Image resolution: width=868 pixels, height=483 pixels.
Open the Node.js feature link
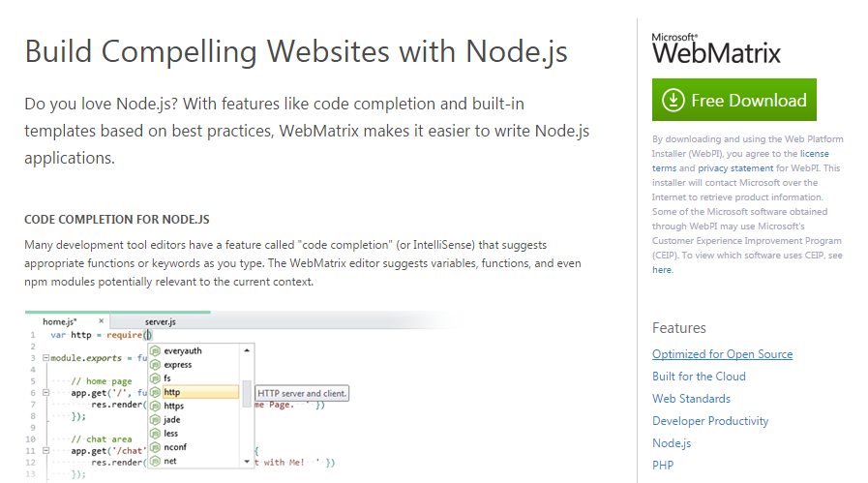click(x=672, y=442)
